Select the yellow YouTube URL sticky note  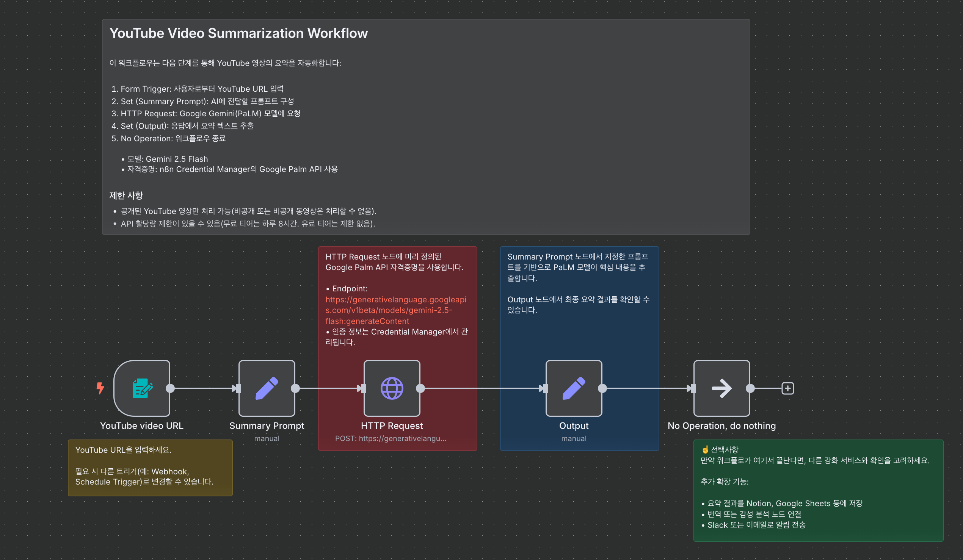(x=150, y=468)
